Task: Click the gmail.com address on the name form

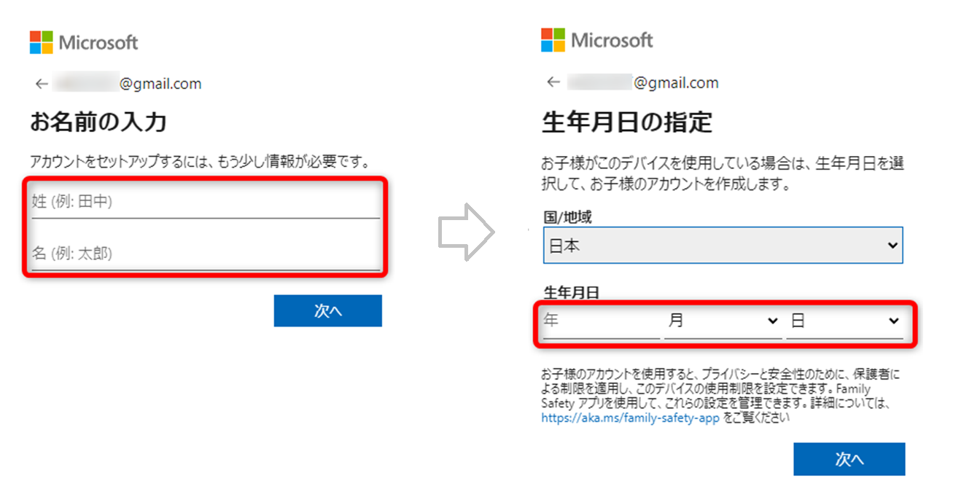Action: (x=160, y=84)
